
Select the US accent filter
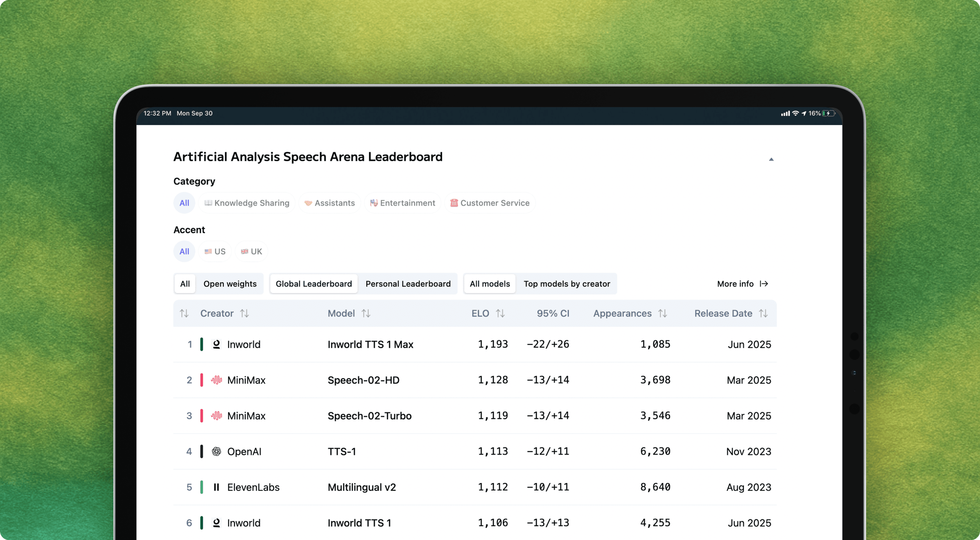[x=215, y=251]
